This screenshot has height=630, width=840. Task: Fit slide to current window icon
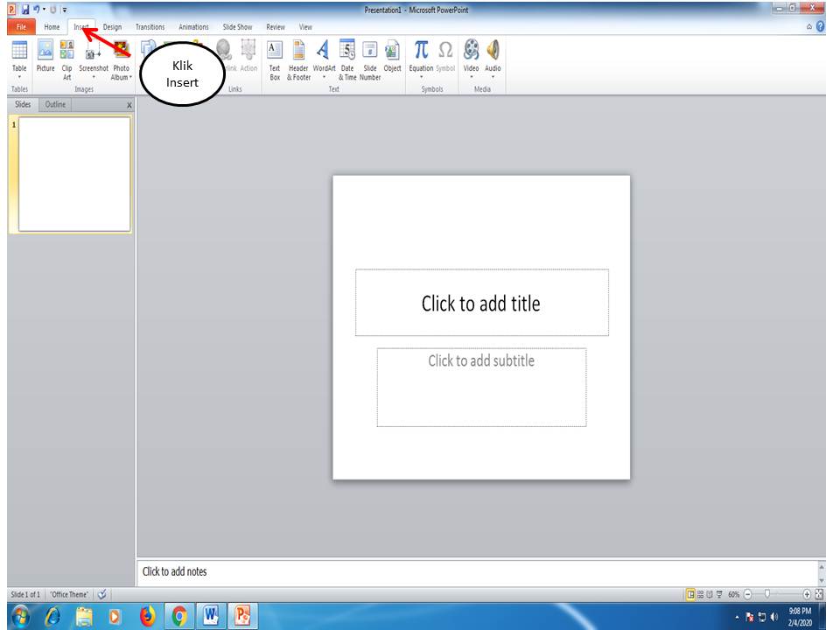click(819, 594)
